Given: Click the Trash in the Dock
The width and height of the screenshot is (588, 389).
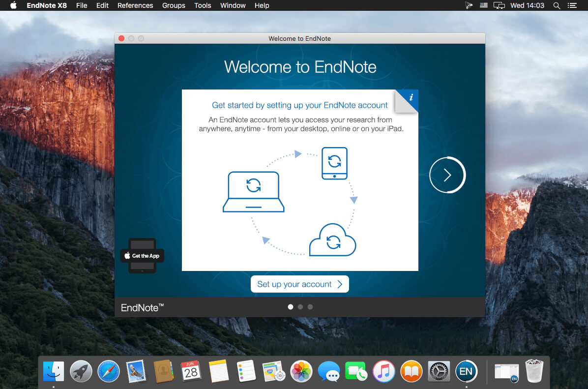Looking at the screenshot, I should [x=534, y=371].
